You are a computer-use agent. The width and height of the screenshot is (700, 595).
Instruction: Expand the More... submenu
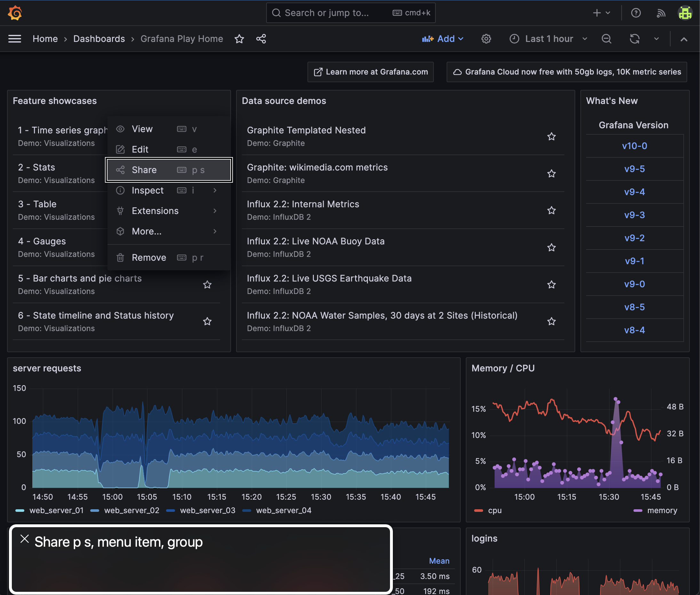tap(147, 231)
